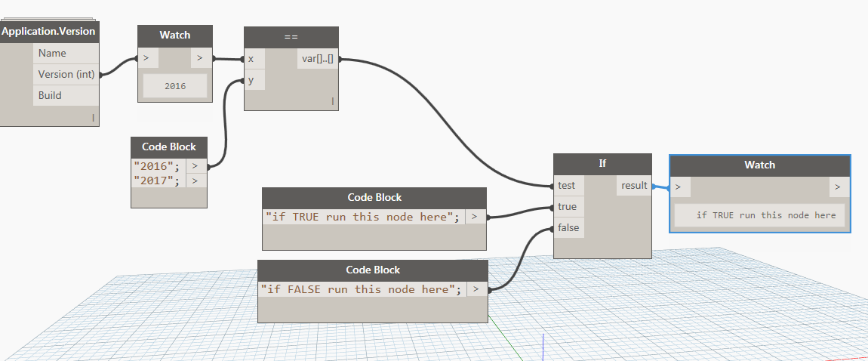Click the x input port of == node
This screenshot has height=361, width=868.
pyautogui.click(x=254, y=59)
